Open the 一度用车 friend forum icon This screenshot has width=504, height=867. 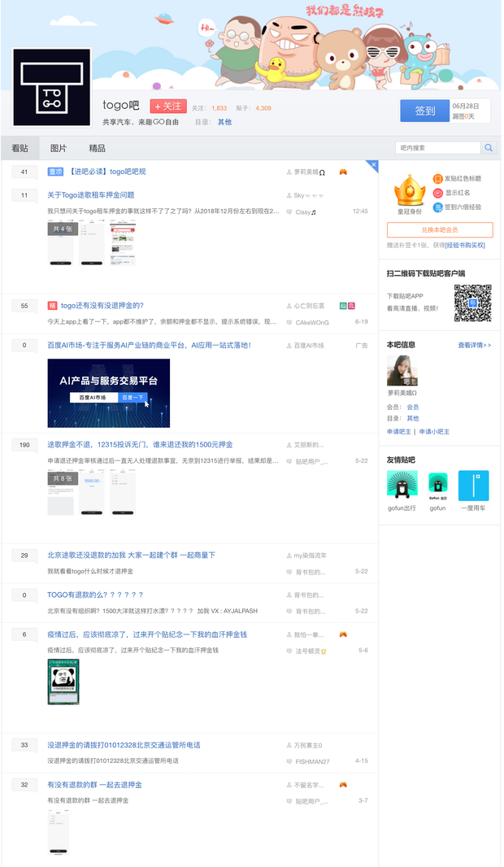(x=474, y=486)
